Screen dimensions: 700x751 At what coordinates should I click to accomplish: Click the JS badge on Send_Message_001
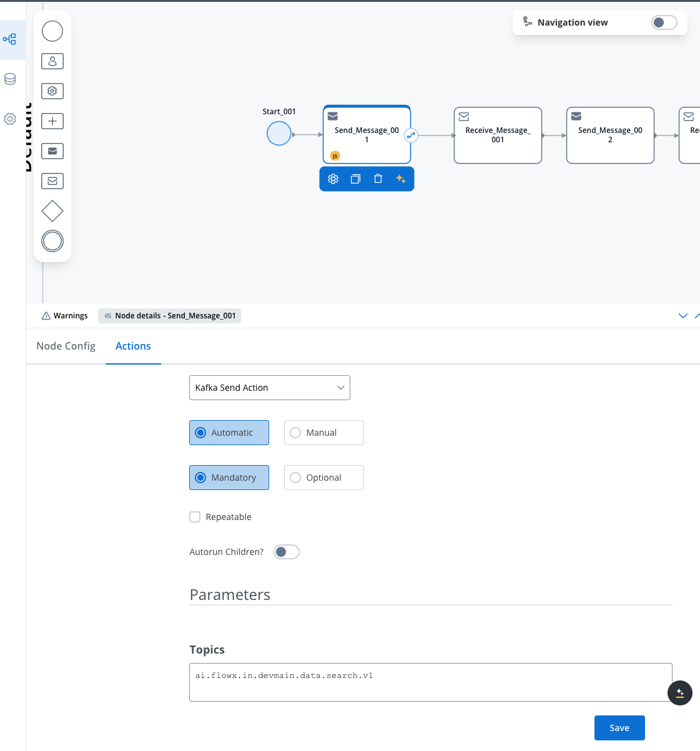point(335,156)
